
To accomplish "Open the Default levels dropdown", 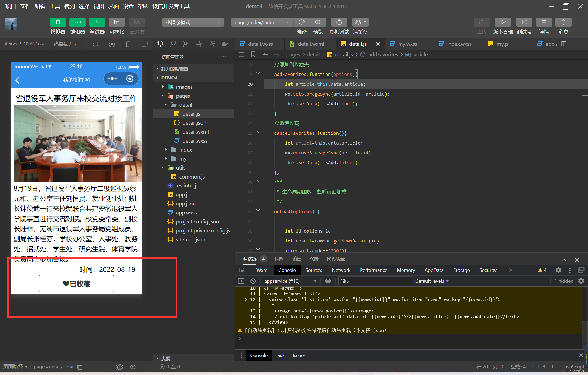I will click(x=432, y=281).
